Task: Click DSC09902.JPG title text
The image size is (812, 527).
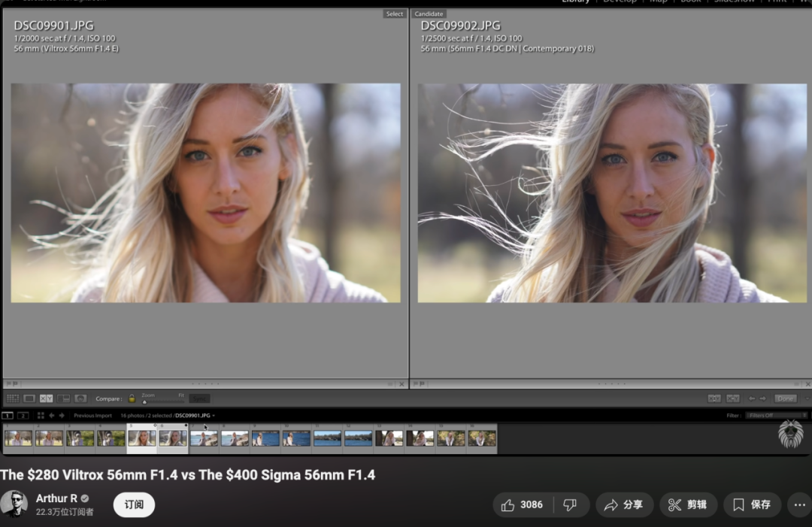Action: click(x=460, y=26)
